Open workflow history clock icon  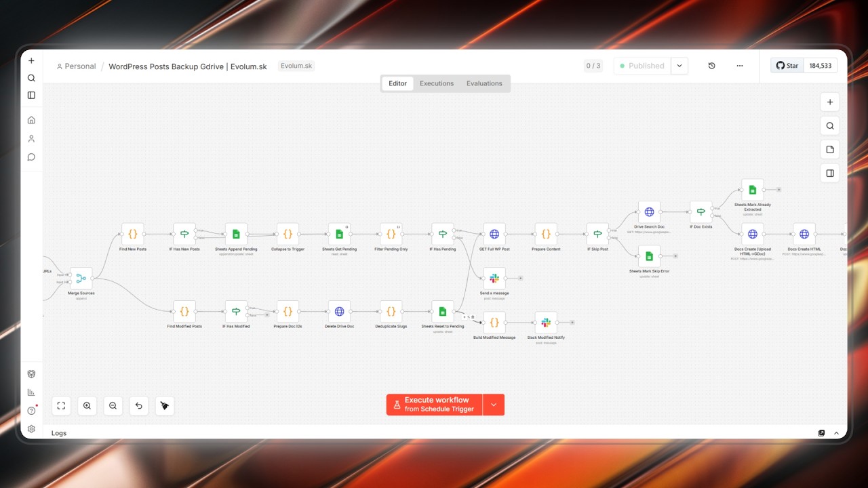(711, 66)
